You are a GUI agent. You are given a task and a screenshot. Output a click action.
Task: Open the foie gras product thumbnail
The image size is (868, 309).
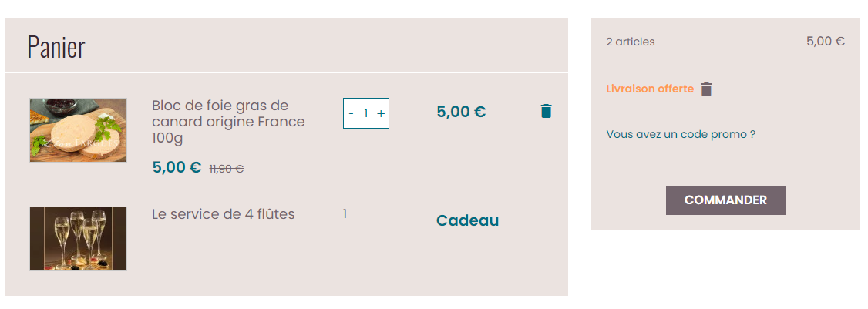tap(78, 130)
